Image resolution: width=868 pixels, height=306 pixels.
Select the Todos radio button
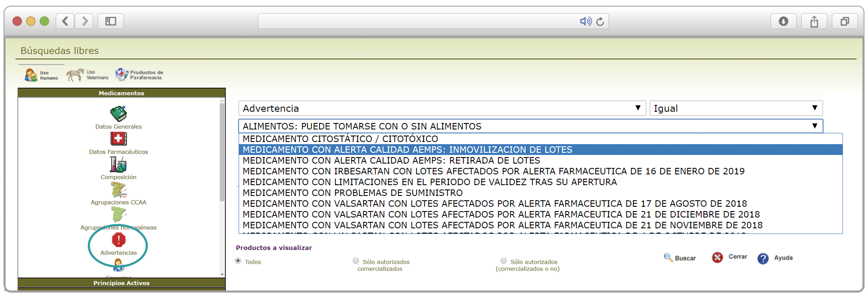[238, 261]
